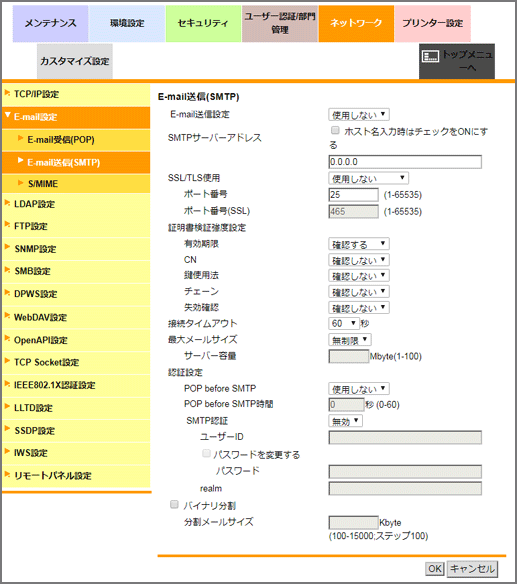The image size is (517, 584).
Task: Open the カスタマイズ設定 tab
Action: point(74,61)
